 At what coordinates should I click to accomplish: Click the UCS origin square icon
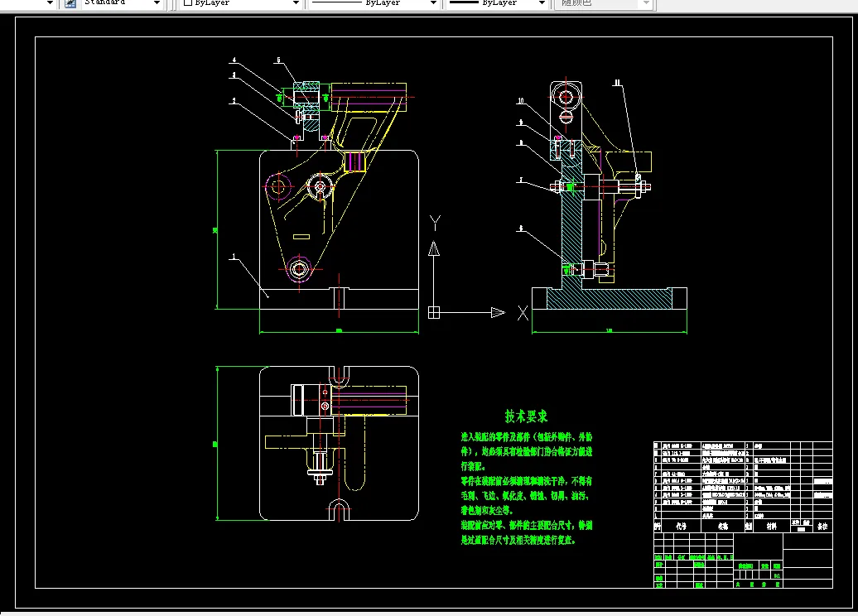[434, 312]
